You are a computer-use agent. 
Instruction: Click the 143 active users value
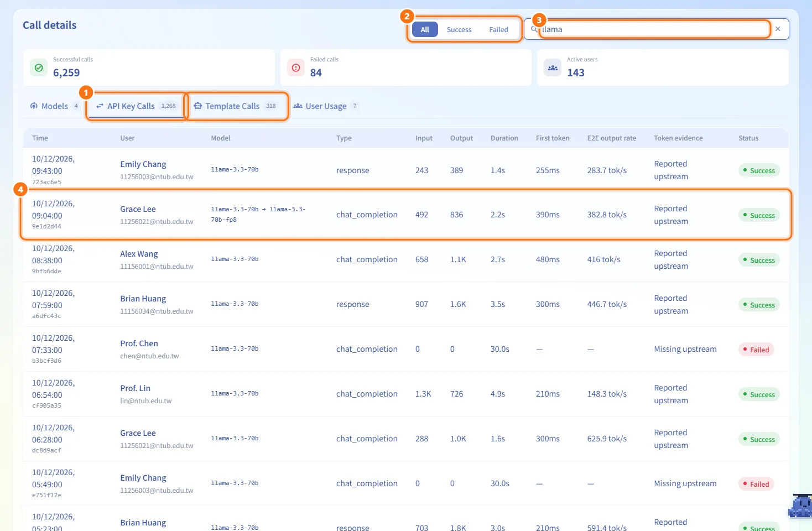[576, 73]
